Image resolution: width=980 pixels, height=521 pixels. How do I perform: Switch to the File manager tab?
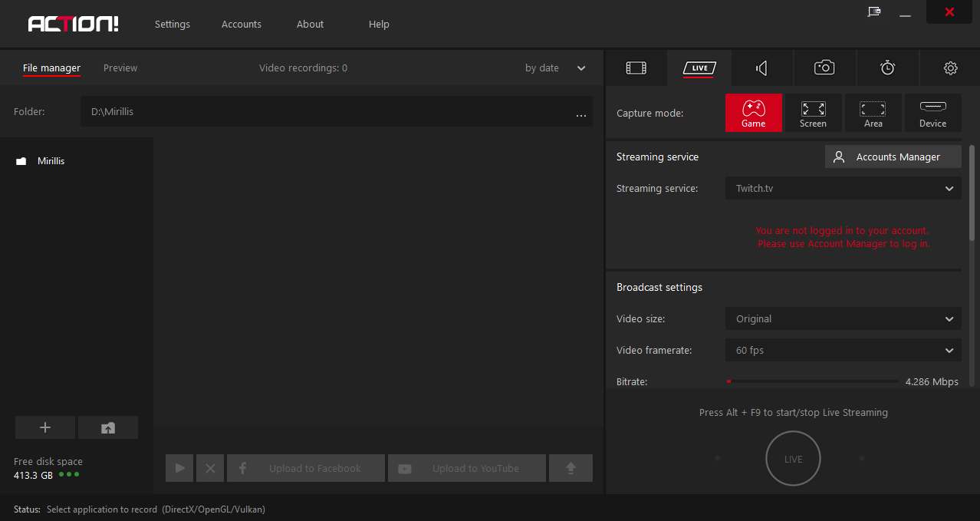(x=51, y=68)
